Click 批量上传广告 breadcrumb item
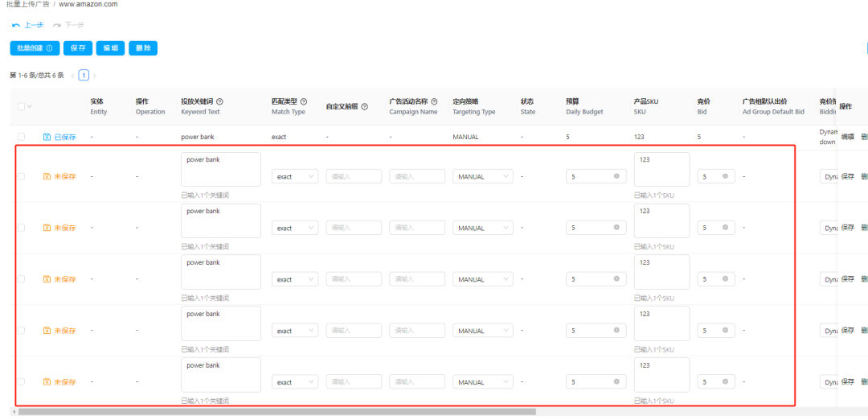 [x=27, y=4]
